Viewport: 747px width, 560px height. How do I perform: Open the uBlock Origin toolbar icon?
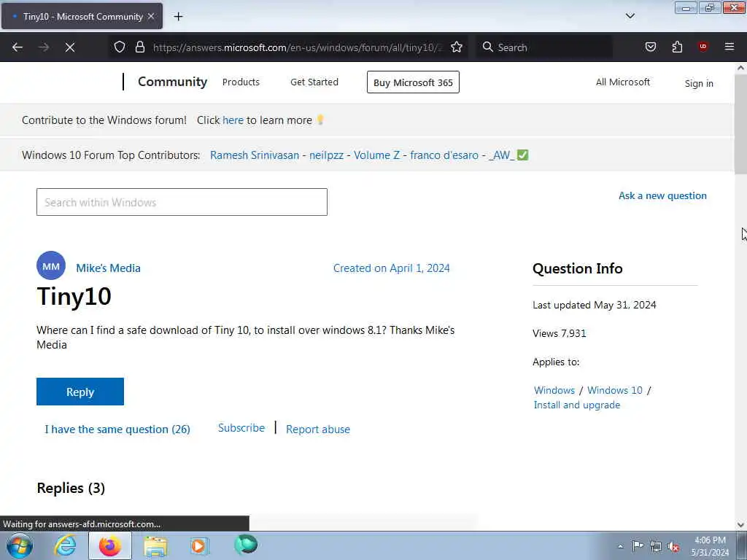[703, 46]
